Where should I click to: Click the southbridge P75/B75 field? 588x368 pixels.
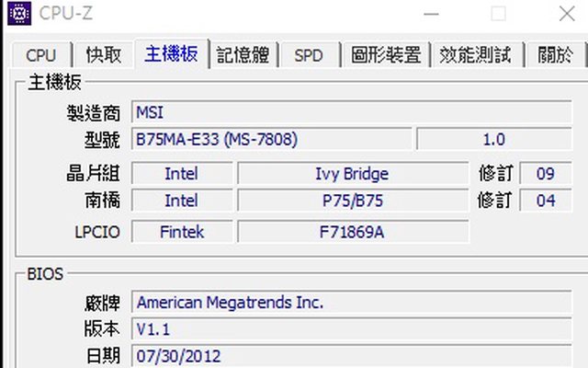352,201
